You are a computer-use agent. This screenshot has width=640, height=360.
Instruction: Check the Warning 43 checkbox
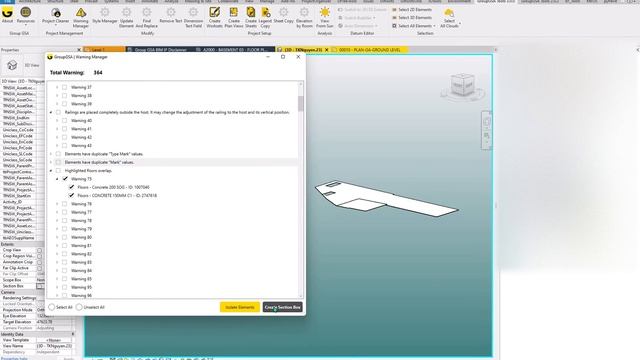(64, 145)
